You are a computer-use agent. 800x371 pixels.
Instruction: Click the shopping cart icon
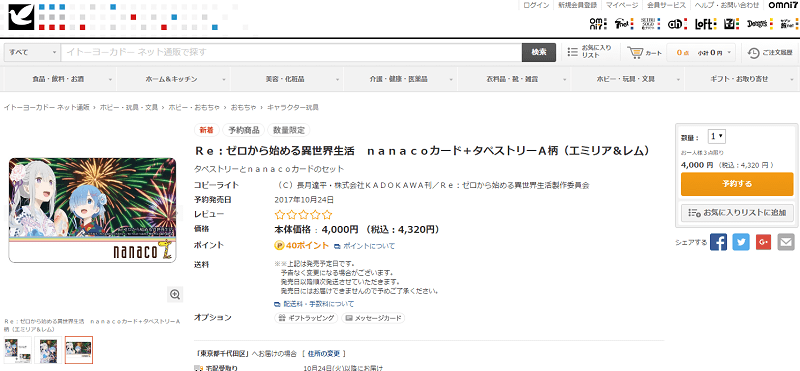pyautogui.click(x=635, y=52)
